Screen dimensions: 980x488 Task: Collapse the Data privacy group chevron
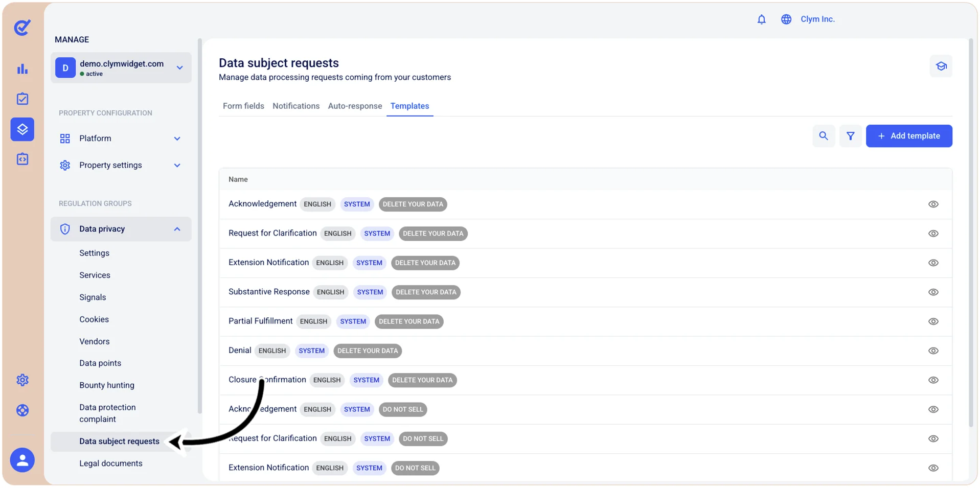click(177, 229)
